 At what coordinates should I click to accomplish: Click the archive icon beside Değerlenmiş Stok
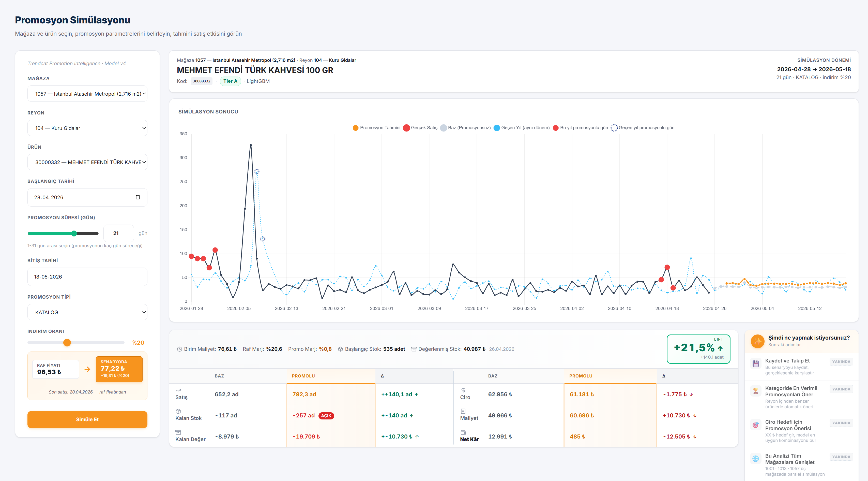pos(414,349)
